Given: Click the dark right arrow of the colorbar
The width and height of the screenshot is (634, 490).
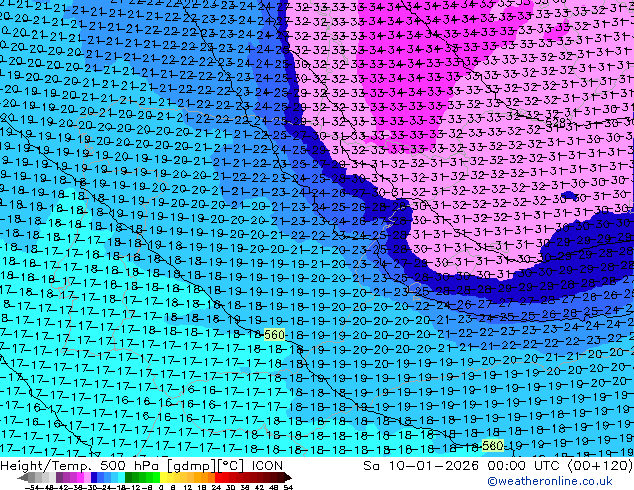Looking at the screenshot, I should pos(288,477).
